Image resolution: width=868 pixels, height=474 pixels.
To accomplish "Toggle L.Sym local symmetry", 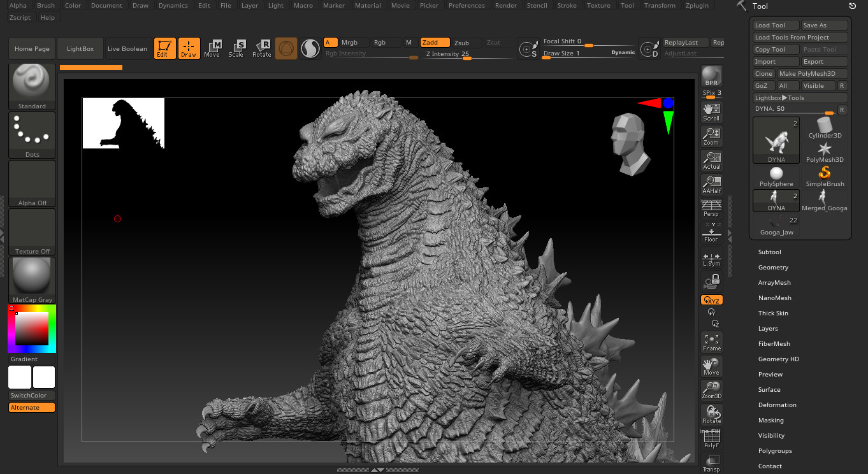I will point(711,259).
